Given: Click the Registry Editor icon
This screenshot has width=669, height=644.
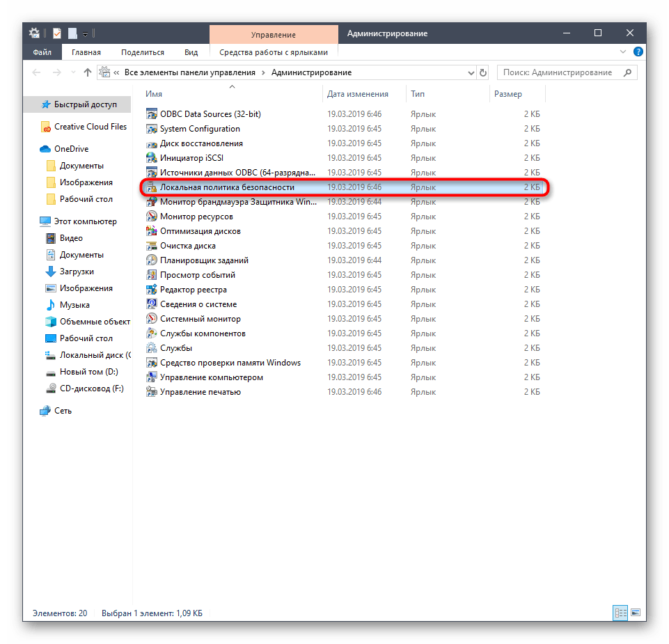Looking at the screenshot, I should [x=152, y=290].
